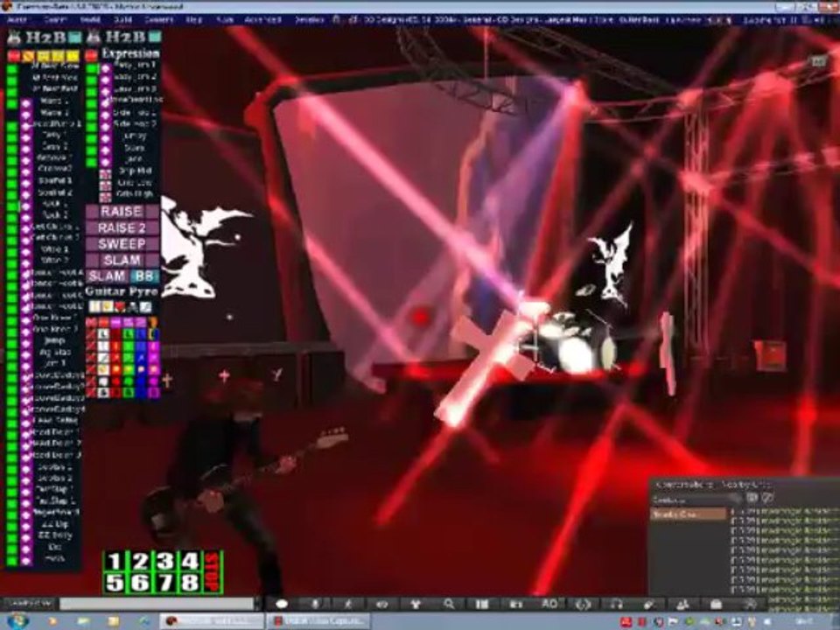Viewport: 840px width, 630px height.
Task: Click the purple diamond beside ZZ Belly
Action: click(x=26, y=537)
